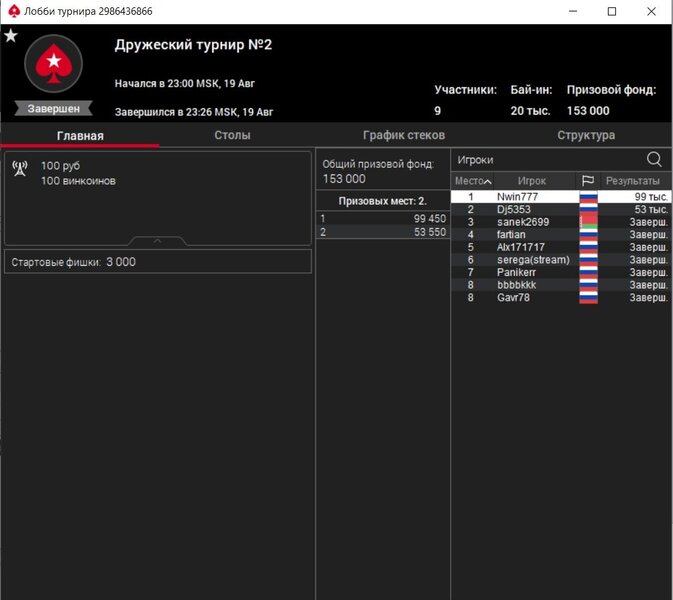
Task: Open the Структура tab
Action: pos(586,135)
